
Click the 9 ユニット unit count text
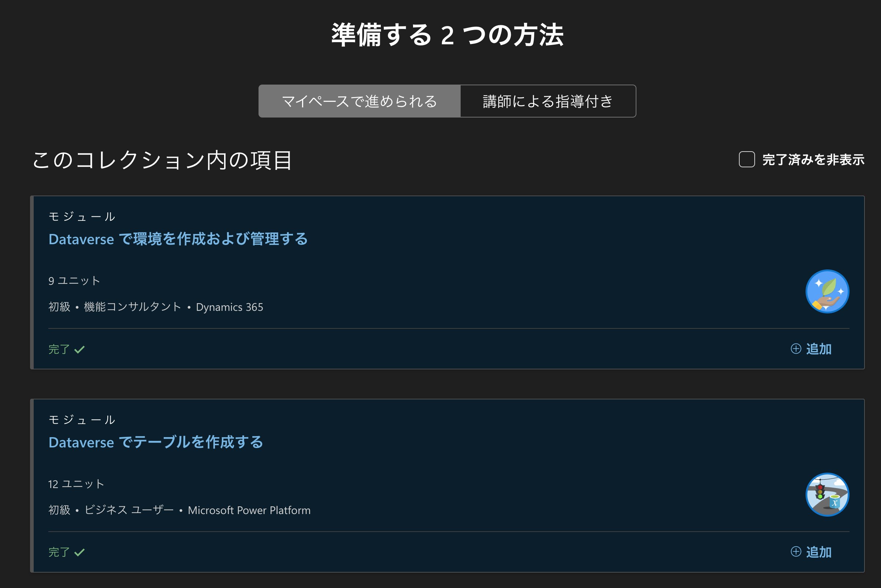click(74, 280)
